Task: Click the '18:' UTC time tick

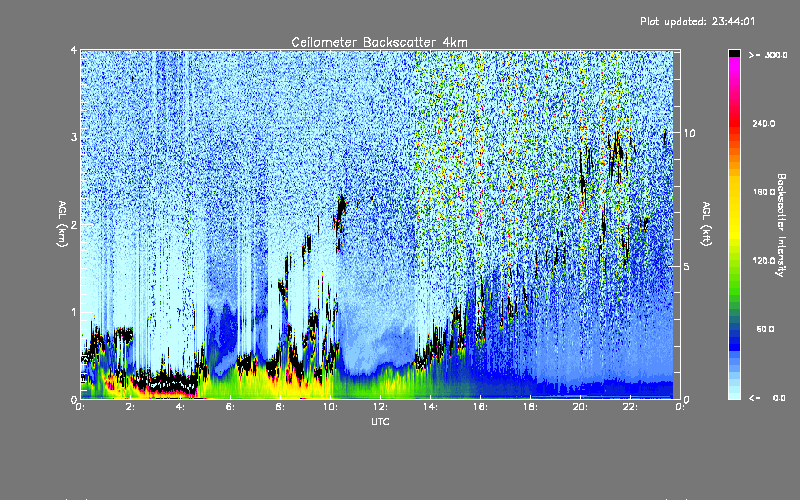Action: [531, 407]
